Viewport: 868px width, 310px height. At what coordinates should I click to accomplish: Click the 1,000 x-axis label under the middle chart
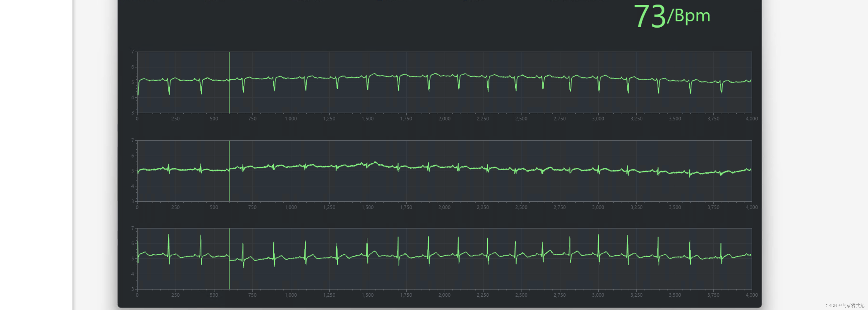pyautogui.click(x=291, y=207)
